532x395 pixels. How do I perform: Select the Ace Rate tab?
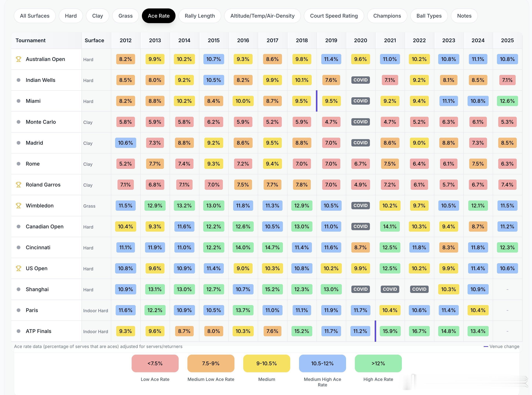[x=159, y=16]
